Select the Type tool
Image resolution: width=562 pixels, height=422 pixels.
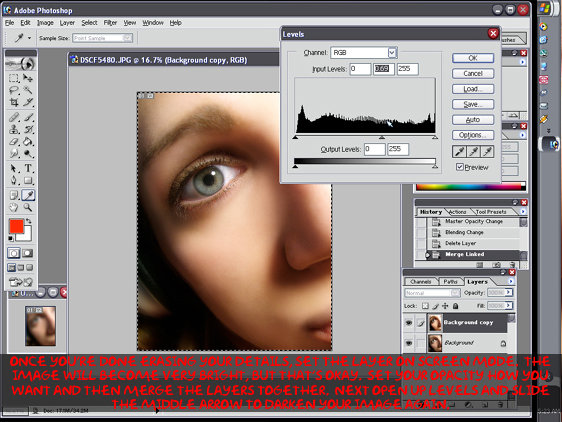28,168
